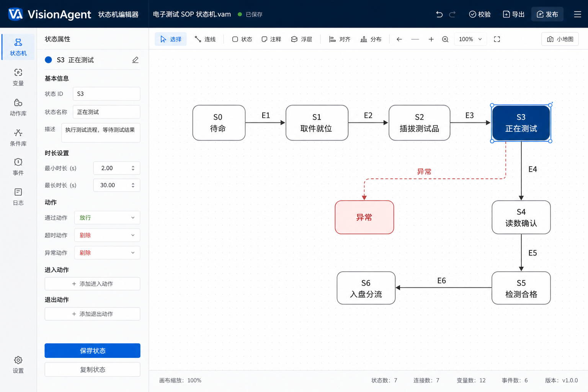Open the 动作库 sidebar panel

[18, 108]
